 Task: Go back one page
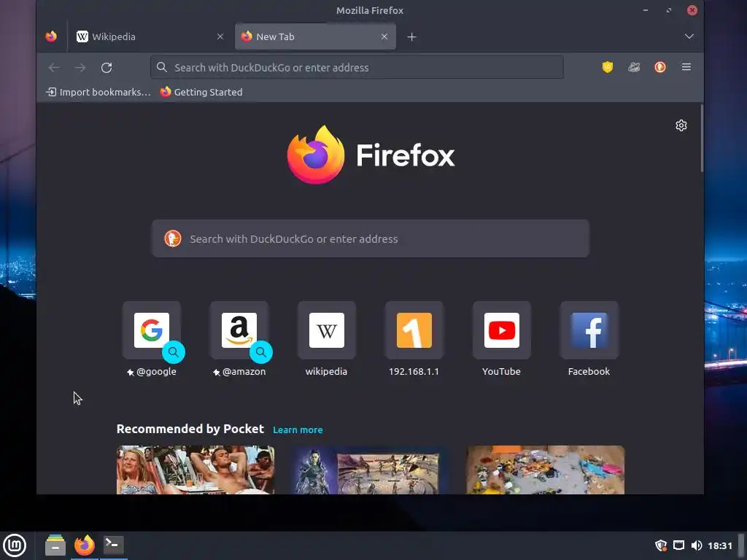tap(54, 68)
